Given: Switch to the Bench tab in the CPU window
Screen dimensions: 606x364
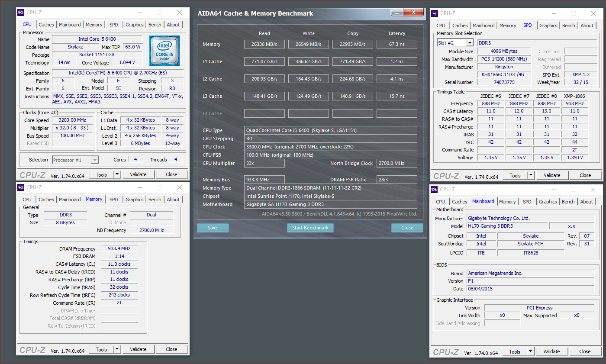Looking at the screenshot, I should coord(155,25).
